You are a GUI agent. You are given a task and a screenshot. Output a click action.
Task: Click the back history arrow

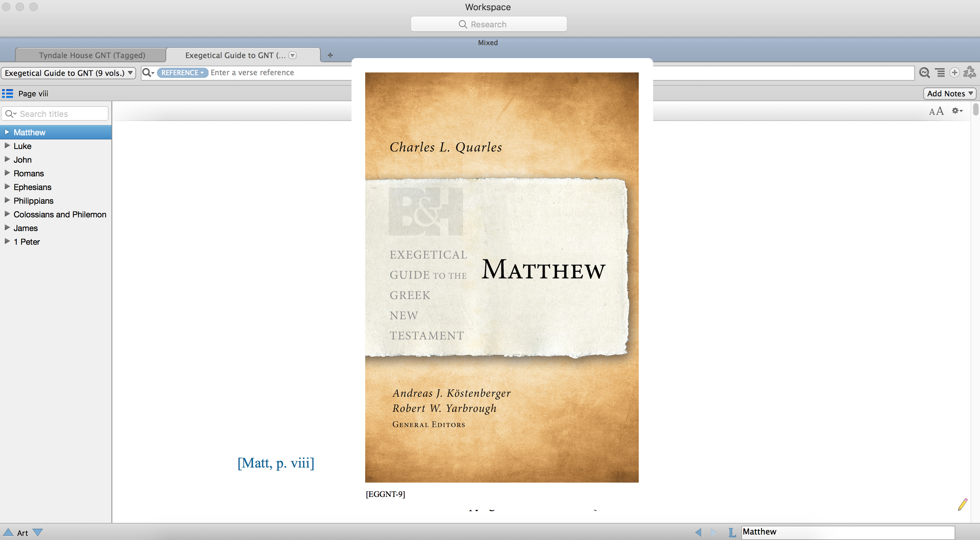[698, 532]
